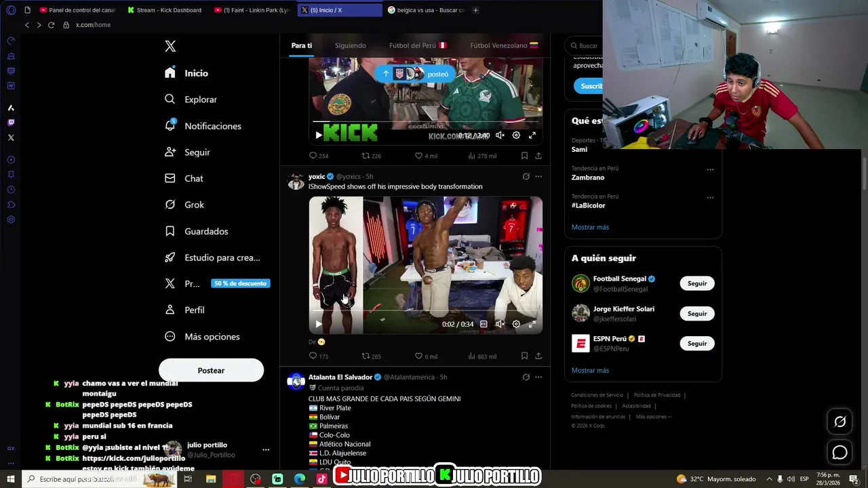Click the Windows Start button
The width and height of the screenshot is (868, 488).
[10, 479]
